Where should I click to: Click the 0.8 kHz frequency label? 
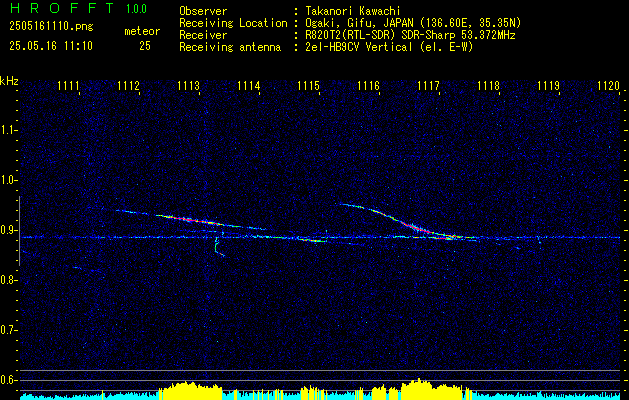coord(8,280)
